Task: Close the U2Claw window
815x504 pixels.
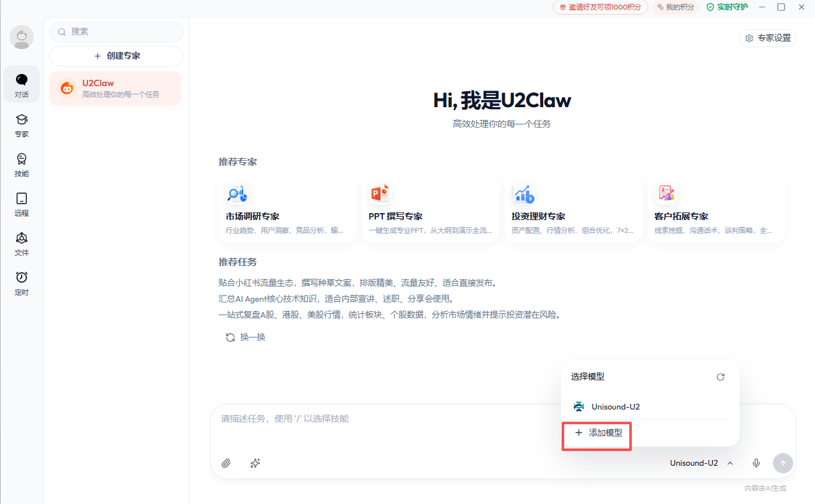Action: (x=802, y=7)
